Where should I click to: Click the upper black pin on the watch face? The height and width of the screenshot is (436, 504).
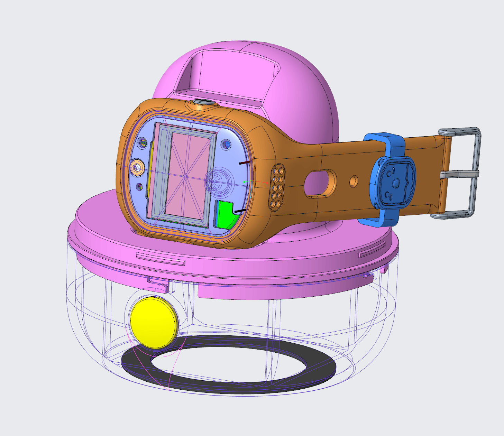[x=245, y=162]
